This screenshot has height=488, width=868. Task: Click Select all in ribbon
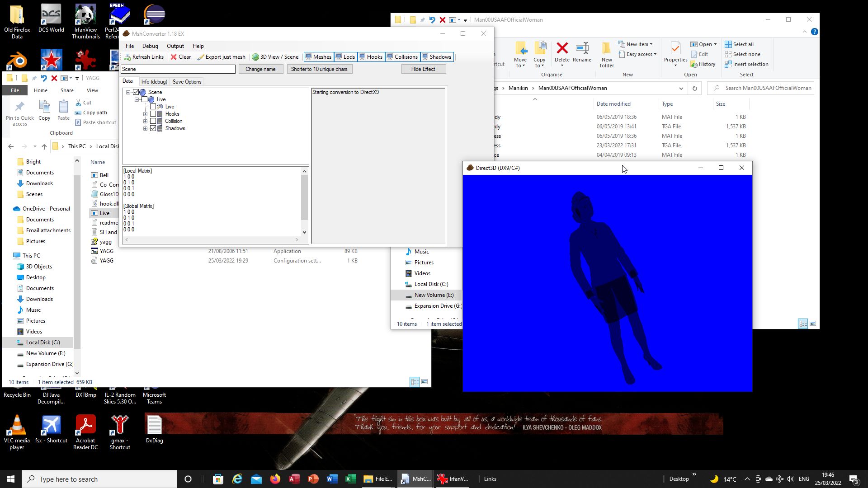point(739,44)
